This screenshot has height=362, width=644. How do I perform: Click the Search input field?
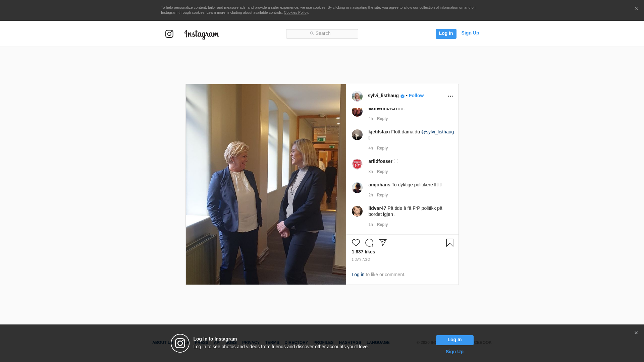322,34
